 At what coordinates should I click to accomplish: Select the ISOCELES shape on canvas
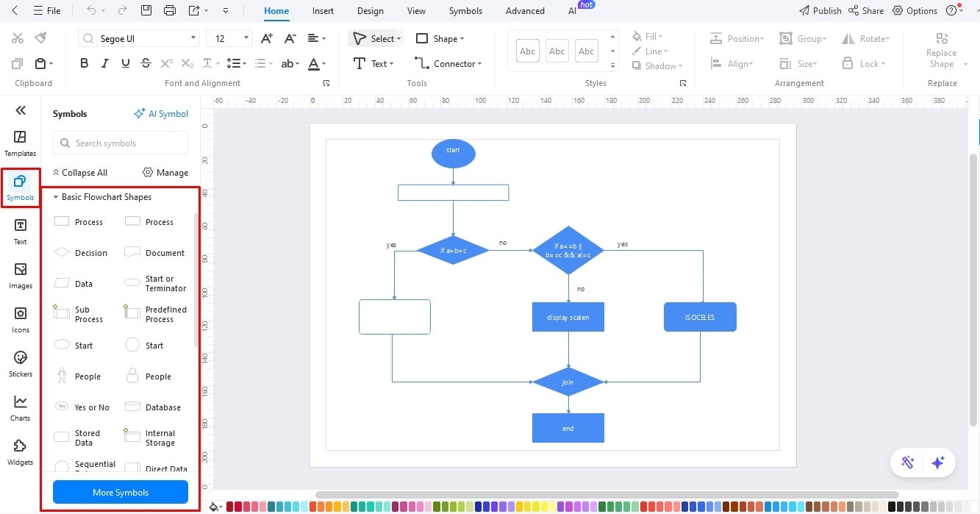click(x=700, y=317)
